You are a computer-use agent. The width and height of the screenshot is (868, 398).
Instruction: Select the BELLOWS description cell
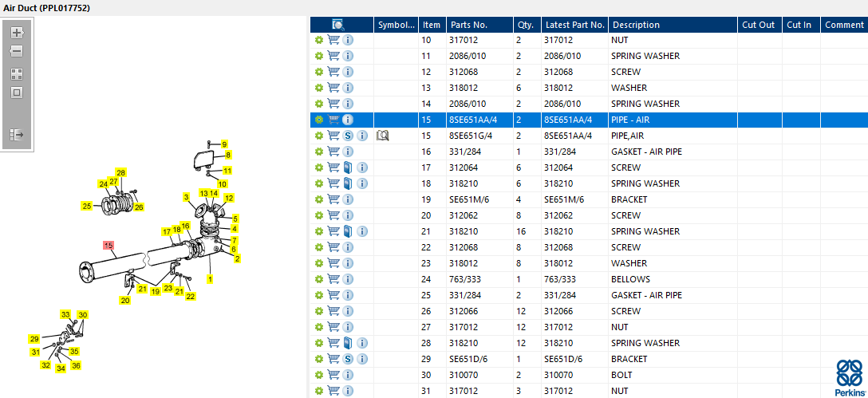(630, 279)
